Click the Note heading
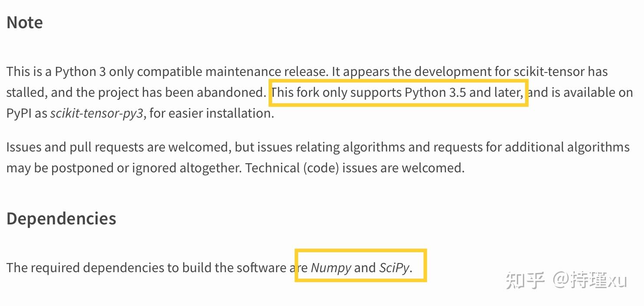 [24, 22]
